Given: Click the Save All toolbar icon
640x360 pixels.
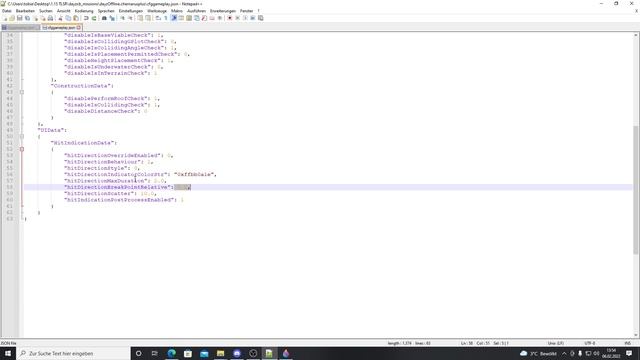Looking at the screenshot, I should click(27, 18).
